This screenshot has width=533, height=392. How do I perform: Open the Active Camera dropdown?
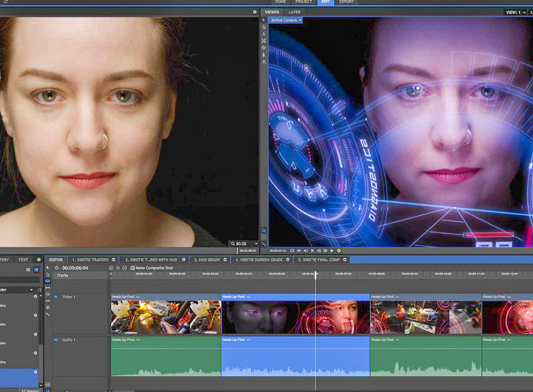coord(286,21)
